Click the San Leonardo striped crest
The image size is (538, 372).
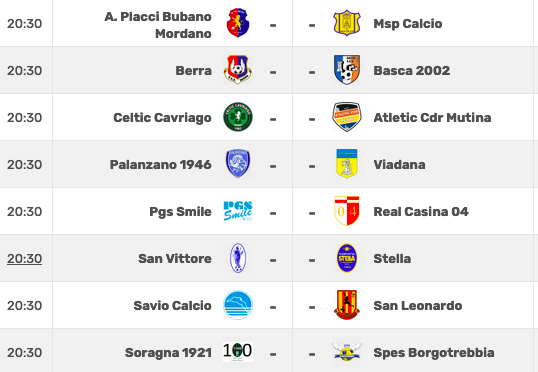(347, 305)
